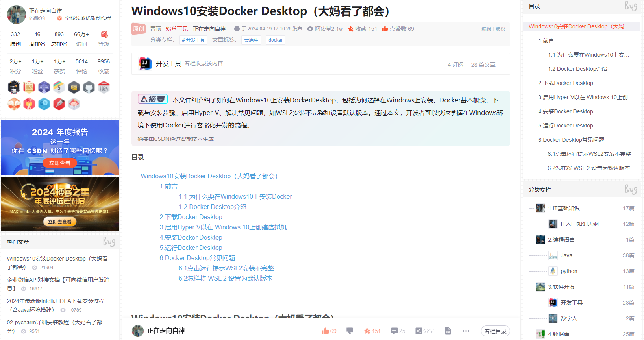Viewport: 644px width, 340px height.
Task: Jump to 1.前言 in article contents
Action: click(168, 186)
